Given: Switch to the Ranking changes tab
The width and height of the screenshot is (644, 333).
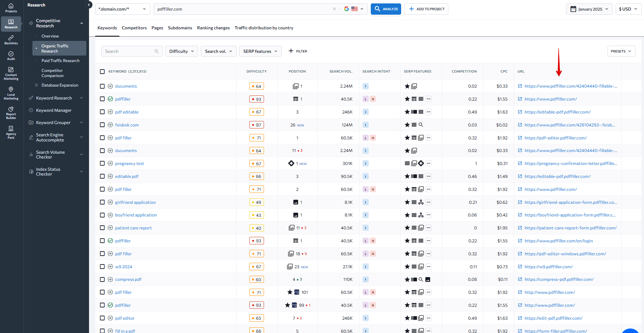Looking at the screenshot, I should (213, 28).
